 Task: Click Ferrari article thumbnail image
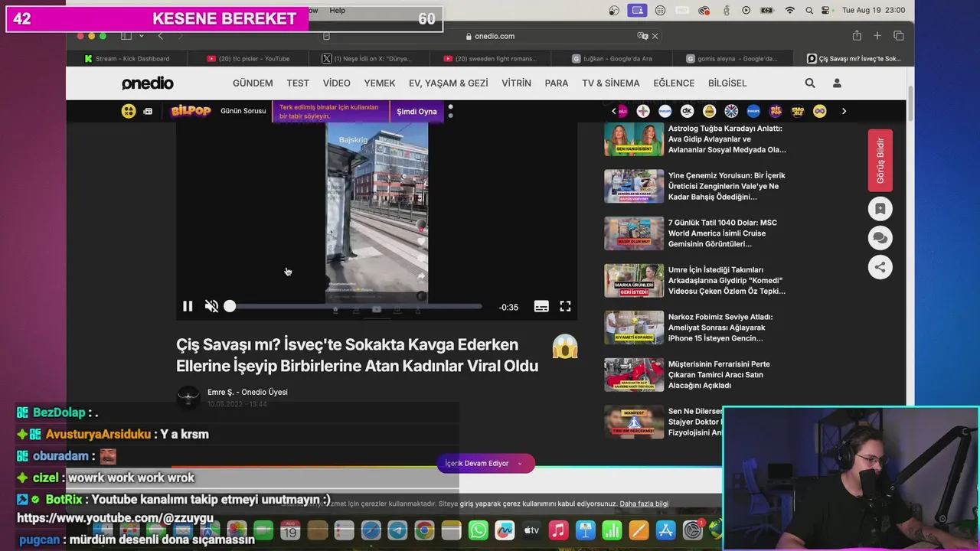(x=634, y=375)
